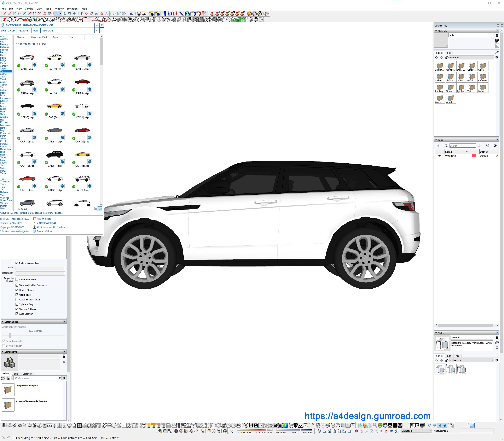Collapse the SketchUp 2025 (119) group

coord(16,44)
